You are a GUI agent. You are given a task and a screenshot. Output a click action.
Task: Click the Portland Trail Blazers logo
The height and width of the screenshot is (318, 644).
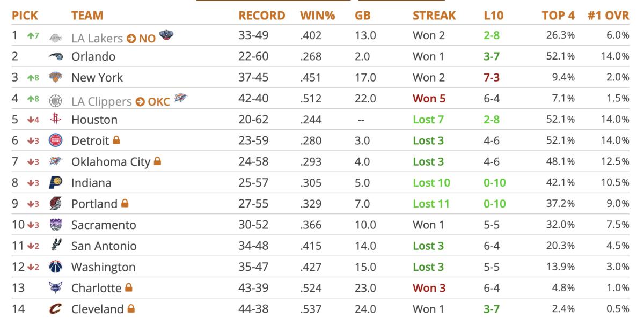pyautogui.click(x=55, y=204)
